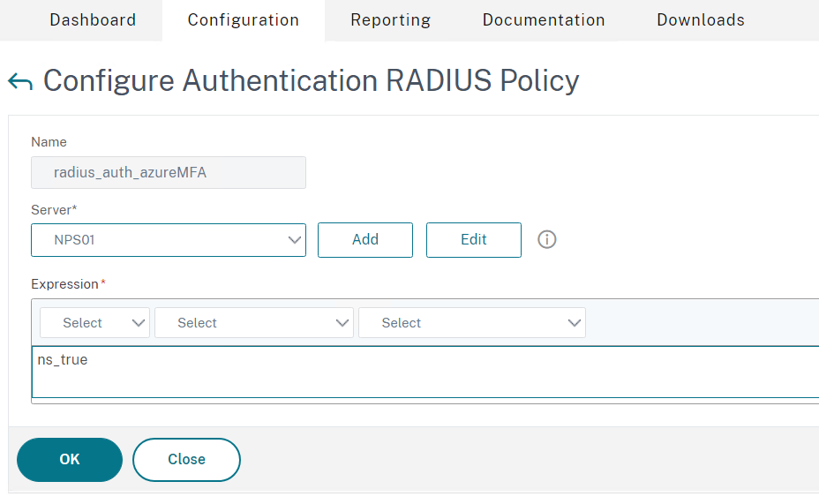The width and height of the screenshot is (819, 504).
Task: Click the Name field radius_auth_azureMFA
Action: point(169,172)
